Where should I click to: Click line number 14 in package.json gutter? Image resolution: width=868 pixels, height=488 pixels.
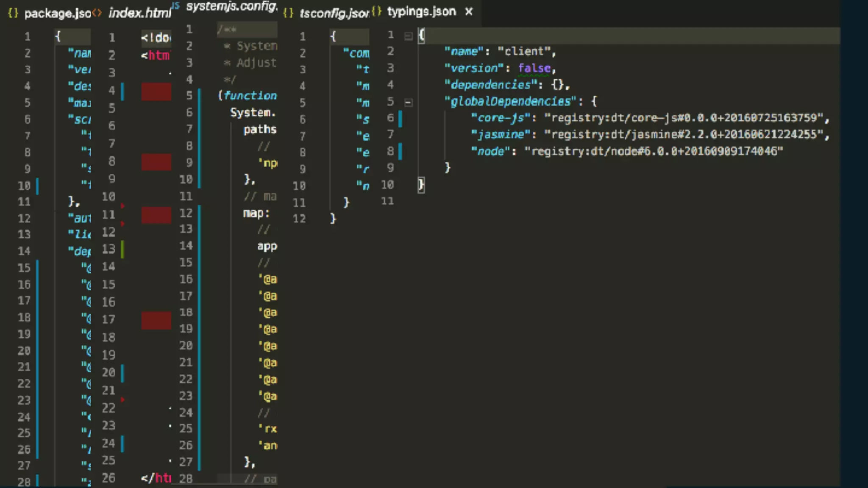point(24,251)
